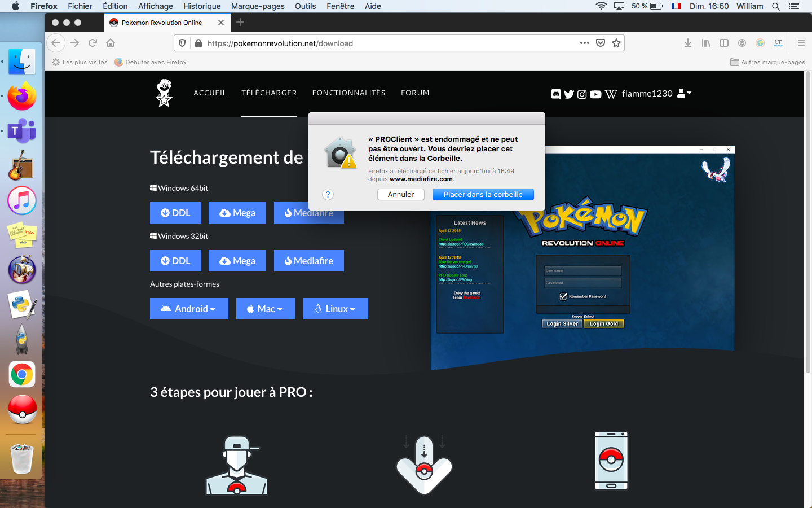Expand the Mac download dropdown
This screenshot has height=508, width=812.
pyautogui.click(x=266, y=309)
